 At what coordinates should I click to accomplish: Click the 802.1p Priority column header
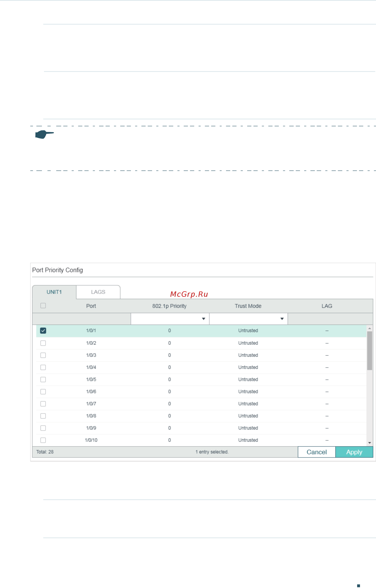point(169,306)
